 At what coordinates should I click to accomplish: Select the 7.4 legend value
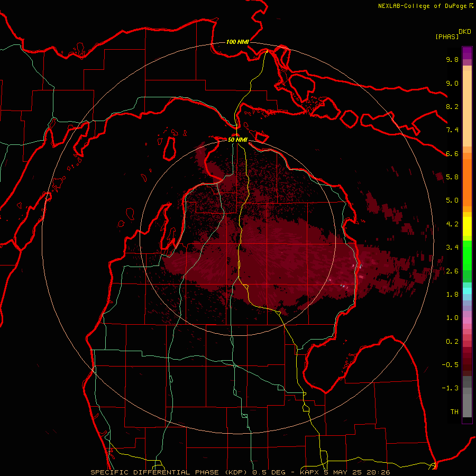[452, 130]
